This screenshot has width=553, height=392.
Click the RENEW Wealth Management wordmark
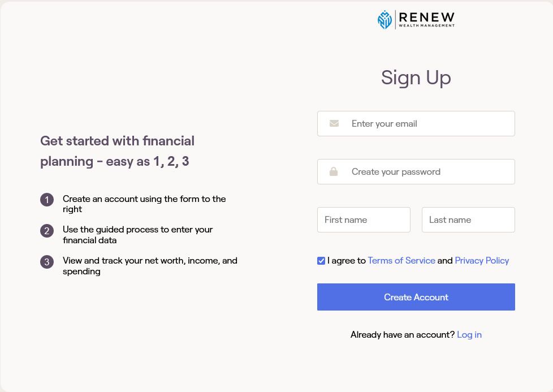(426, 19)
